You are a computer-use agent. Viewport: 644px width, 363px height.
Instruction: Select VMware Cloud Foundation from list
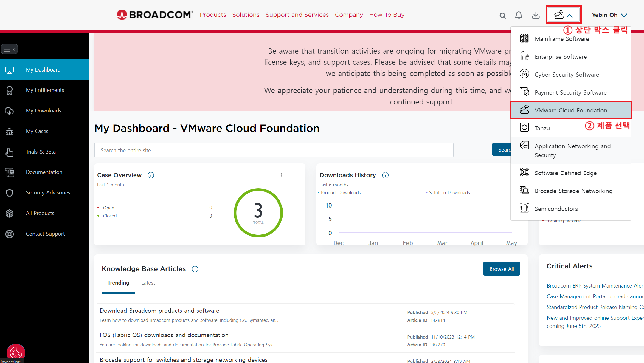point(570,110)
